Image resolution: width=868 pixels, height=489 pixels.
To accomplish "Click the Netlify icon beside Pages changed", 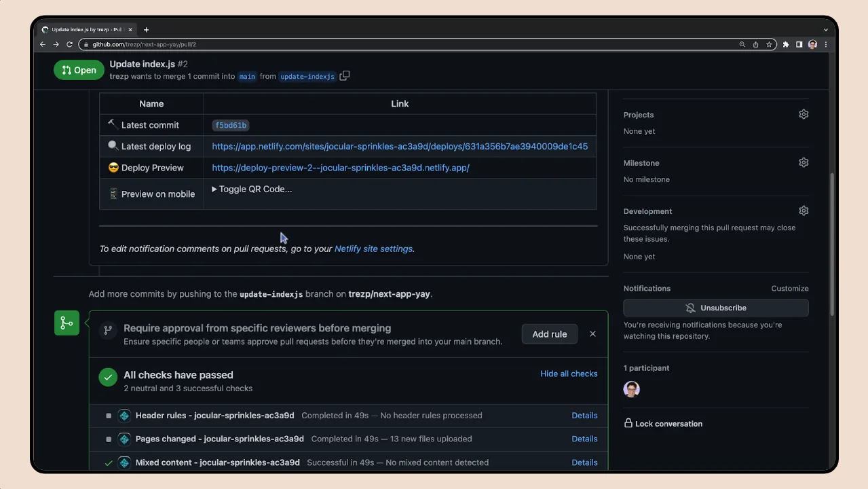I will tap(124, 439).
